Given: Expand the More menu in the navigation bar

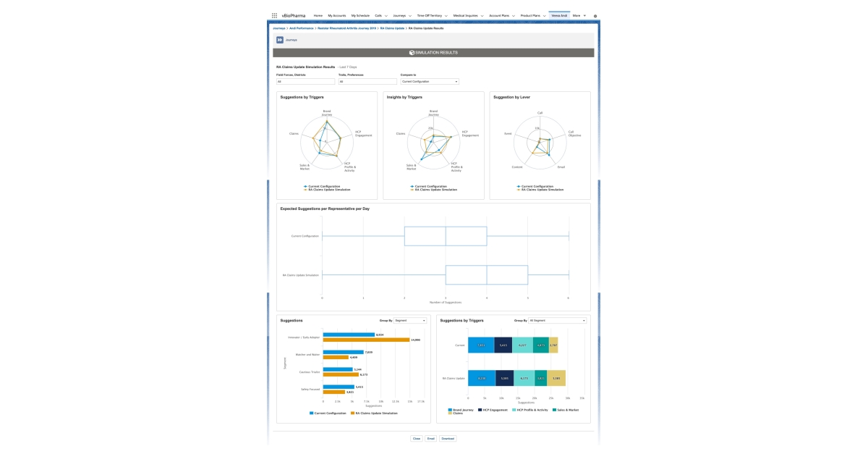Looking at the screenshot, I should coord(579,15).
